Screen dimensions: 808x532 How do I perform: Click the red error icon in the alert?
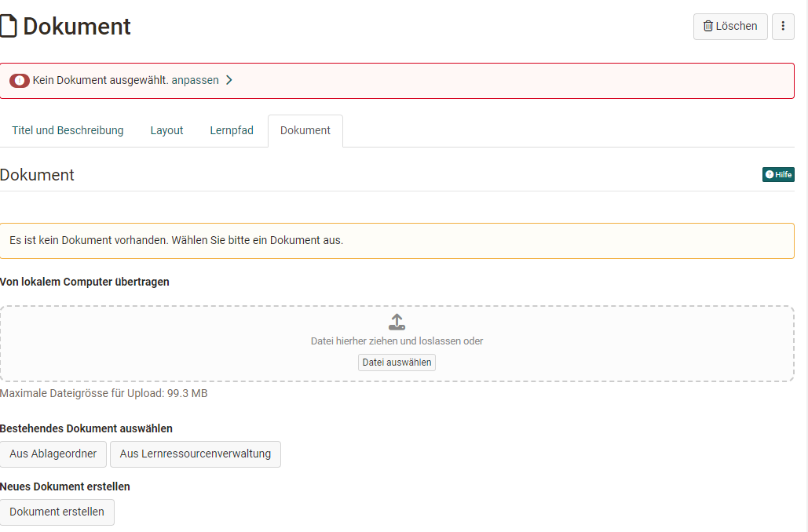tap(20, 81)
